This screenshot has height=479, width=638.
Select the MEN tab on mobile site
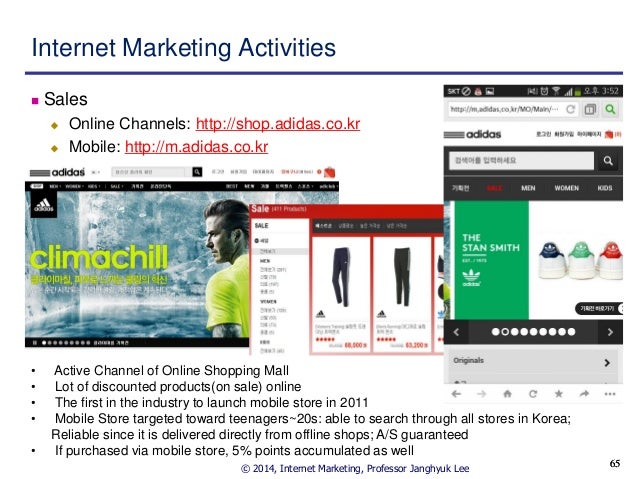[x=528, y=188]
